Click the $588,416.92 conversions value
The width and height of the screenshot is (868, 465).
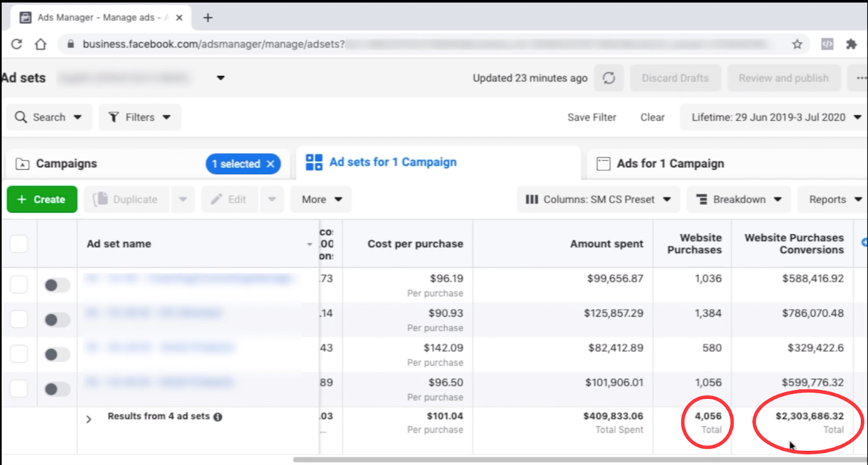point(813,279)
